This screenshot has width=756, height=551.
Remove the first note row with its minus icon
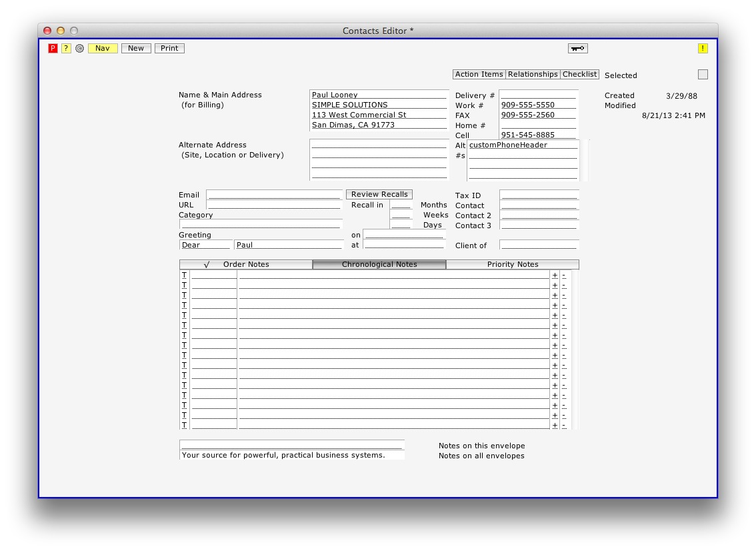pos(563,275)
